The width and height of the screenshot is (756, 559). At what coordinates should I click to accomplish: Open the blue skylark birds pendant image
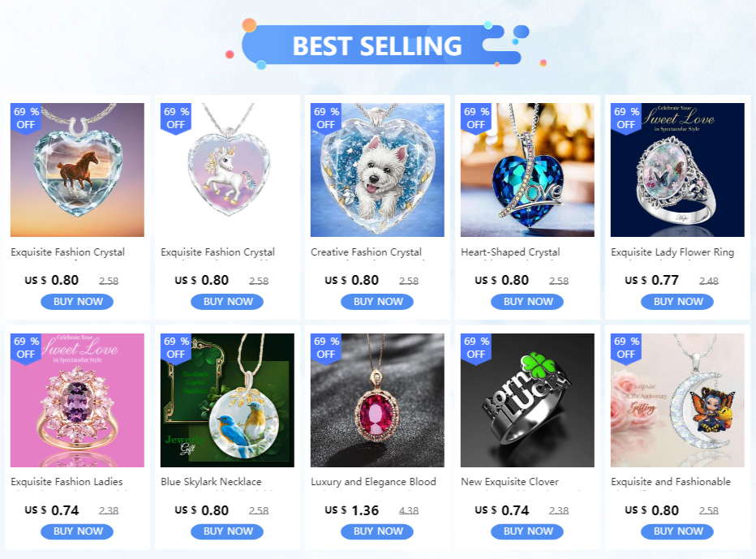point(227,400)
